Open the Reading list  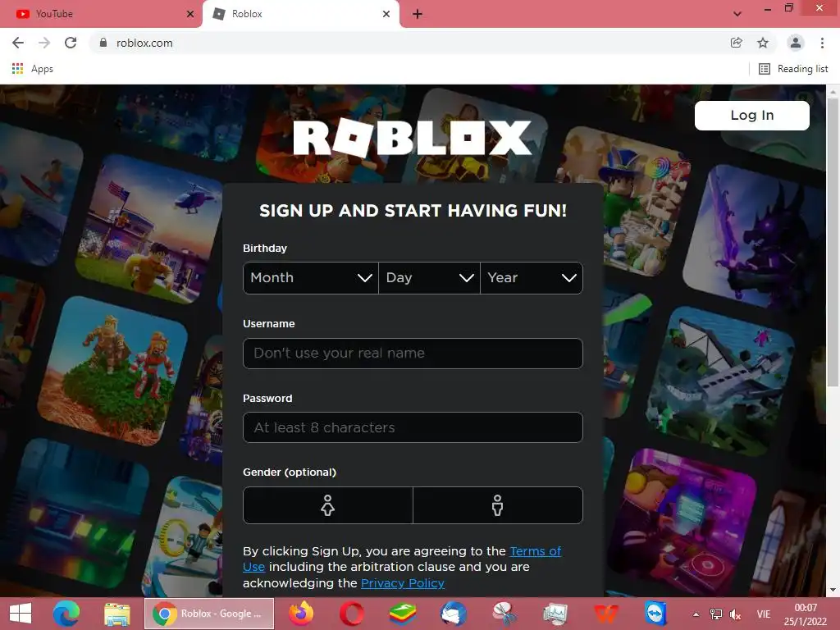[x=793, y=69]
